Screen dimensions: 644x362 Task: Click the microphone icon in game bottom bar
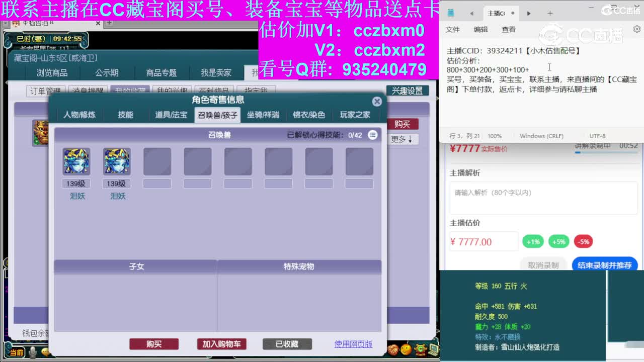pyautogui.click(x=33, y=352)
